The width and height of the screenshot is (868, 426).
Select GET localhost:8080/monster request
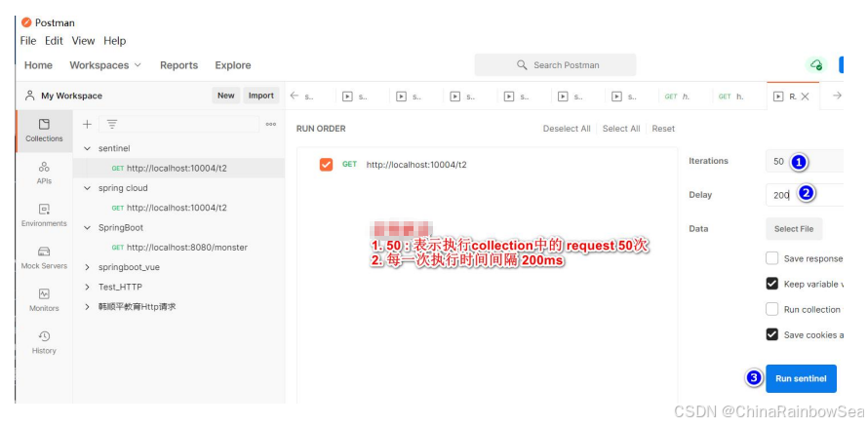[x=178, y=248]
